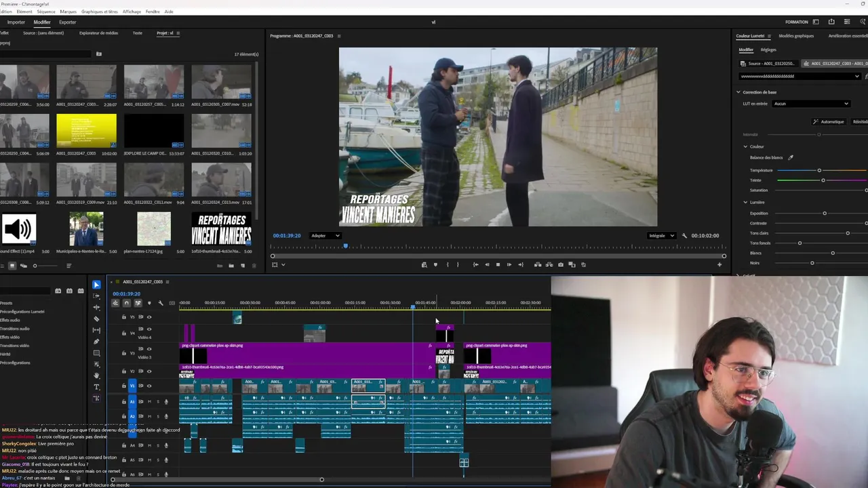Select the Slip tool
This screenshot has height=488, width=868.
pyautogui.click(x=96, y=330)
